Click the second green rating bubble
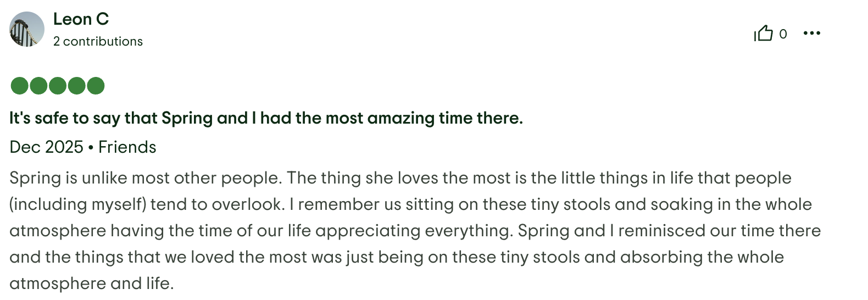 click(38, 86)
